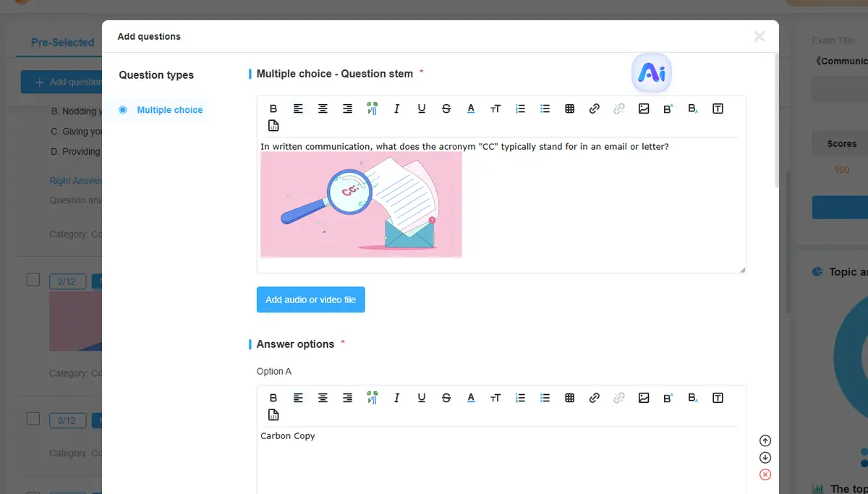Click the paragraph format icon in stem toolbar
The image size is (868, 494).
pyautogui.click(x=372, y=108)
